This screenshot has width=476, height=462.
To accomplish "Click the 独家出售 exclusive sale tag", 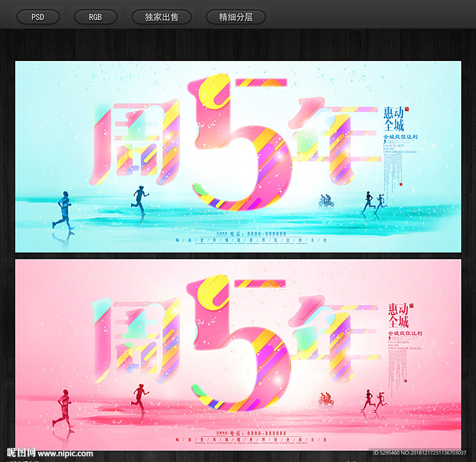I will [x=161, y=17].
